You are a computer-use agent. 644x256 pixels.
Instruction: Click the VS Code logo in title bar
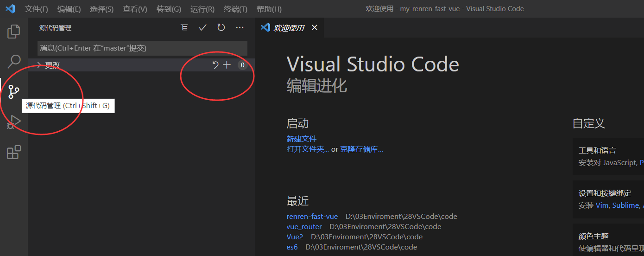10,9
